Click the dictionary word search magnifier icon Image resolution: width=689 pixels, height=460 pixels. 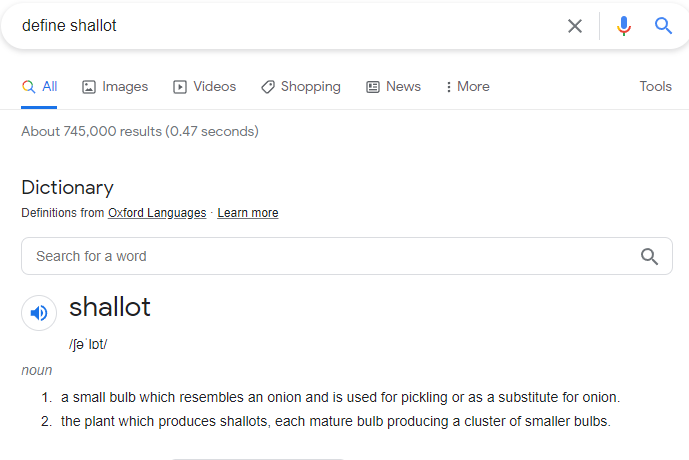650,256
